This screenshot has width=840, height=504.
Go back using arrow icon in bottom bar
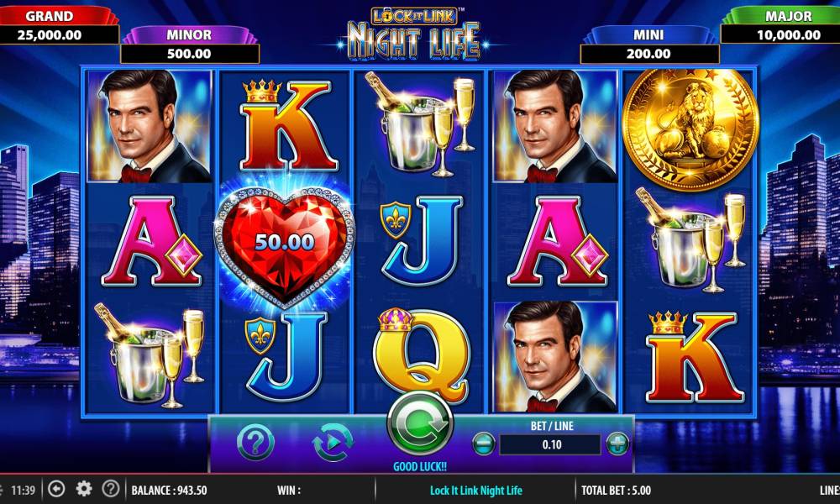[56, 489]
